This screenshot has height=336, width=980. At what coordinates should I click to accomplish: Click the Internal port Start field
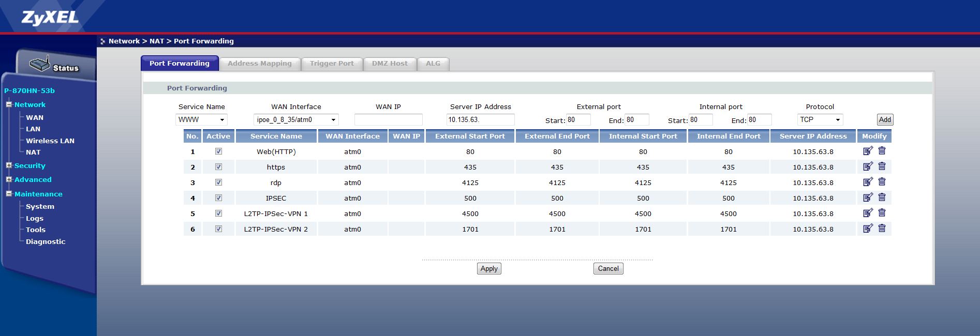[701, 119]
